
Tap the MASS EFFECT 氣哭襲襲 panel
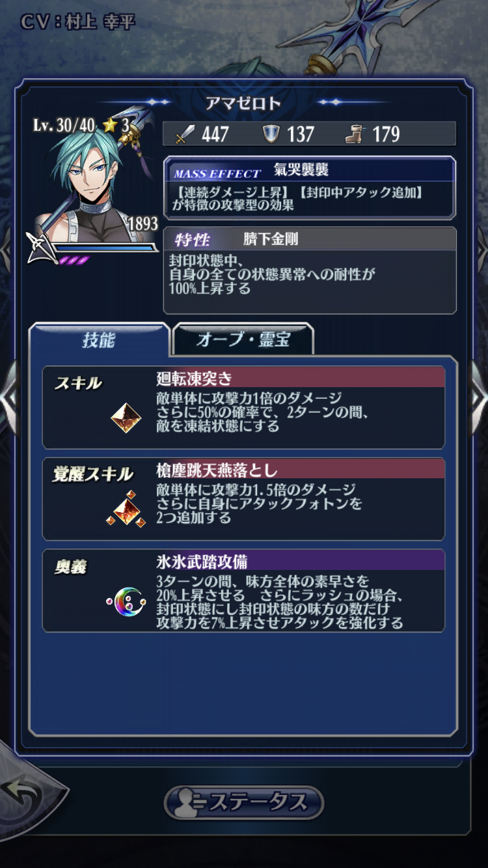pos(310,187)
